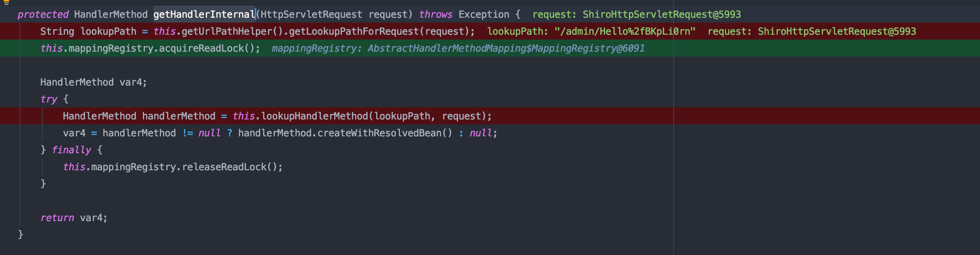Click the getLookupPathForRequest method call
980x255 pixels.
coord(354,31)
